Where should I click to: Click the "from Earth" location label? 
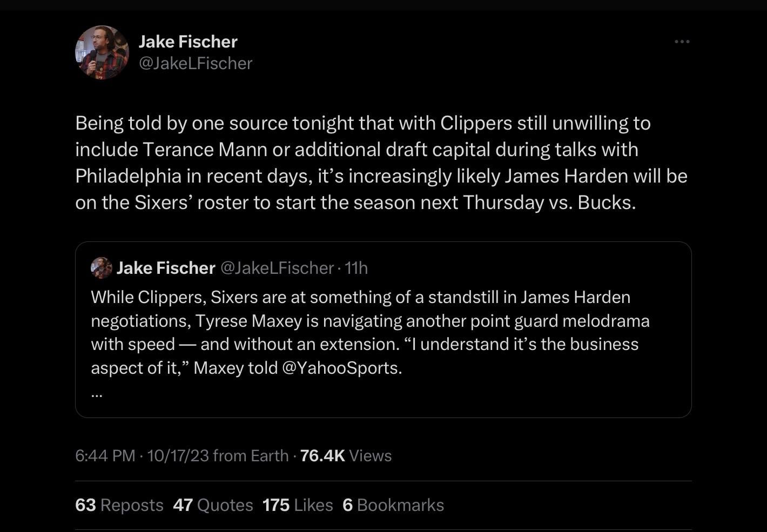coord(251,456)
